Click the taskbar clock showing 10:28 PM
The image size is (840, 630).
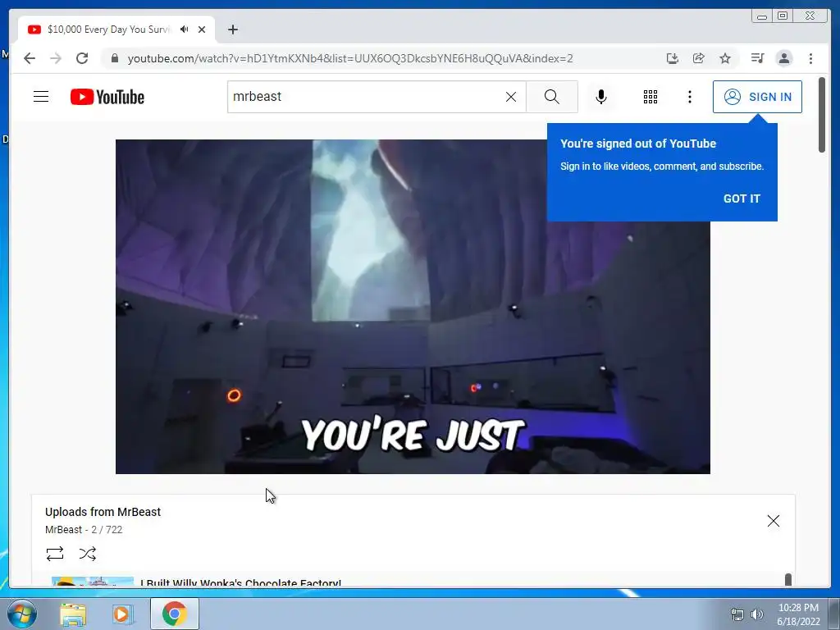pos(798,614)
